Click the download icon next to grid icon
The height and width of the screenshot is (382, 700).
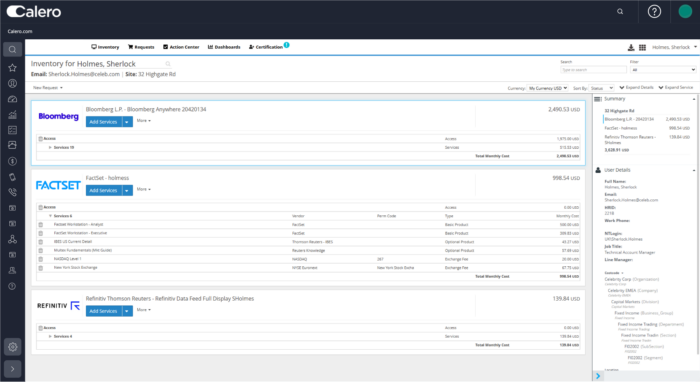(x=631, y=47)
